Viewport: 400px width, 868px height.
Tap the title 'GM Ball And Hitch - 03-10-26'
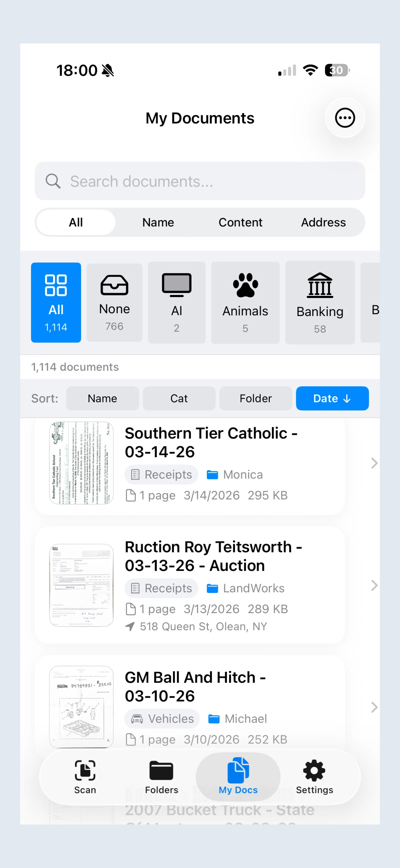(x=196, y=687)
